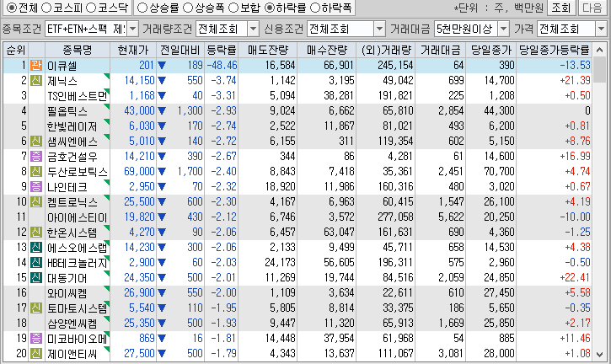Select the 하락률 radio button
Image resolution: width=611 pixels, height=364 pixels.
(269, 8)
